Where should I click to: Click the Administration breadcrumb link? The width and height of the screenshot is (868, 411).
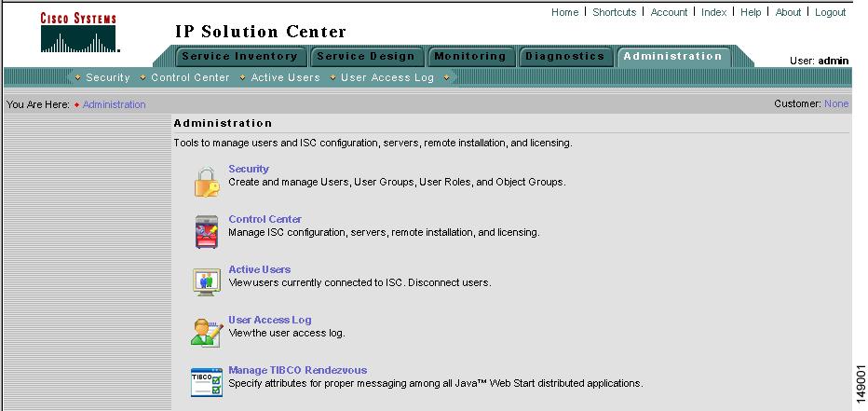(x=114, y=104)
